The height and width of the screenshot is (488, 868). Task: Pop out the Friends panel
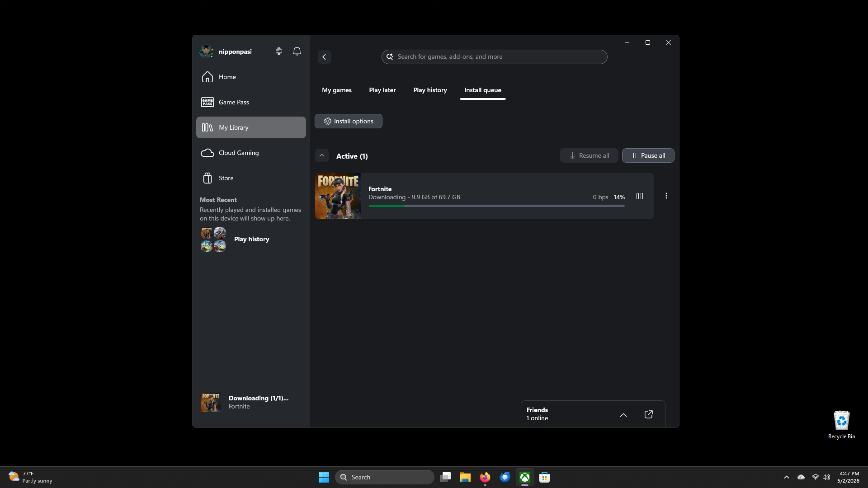(648, 414)
